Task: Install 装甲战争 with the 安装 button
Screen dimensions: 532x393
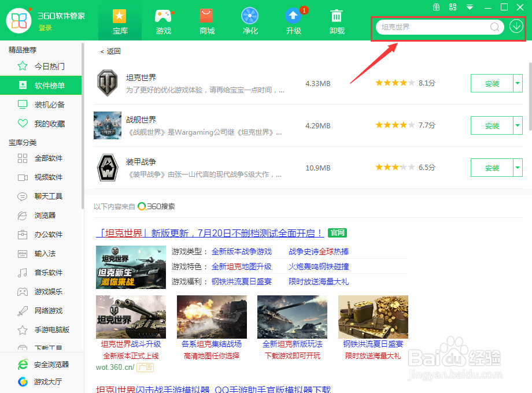Action: (x=492, y=168)
